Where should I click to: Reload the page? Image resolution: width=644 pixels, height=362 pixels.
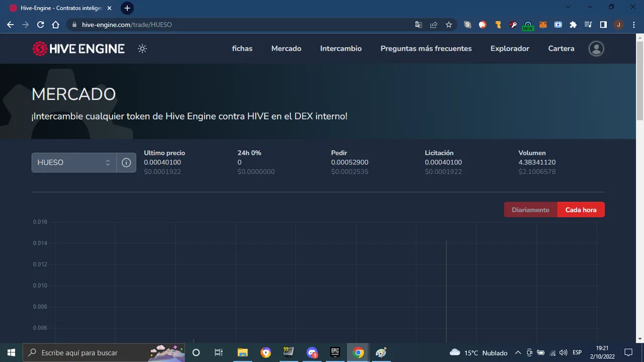(40, 25)
